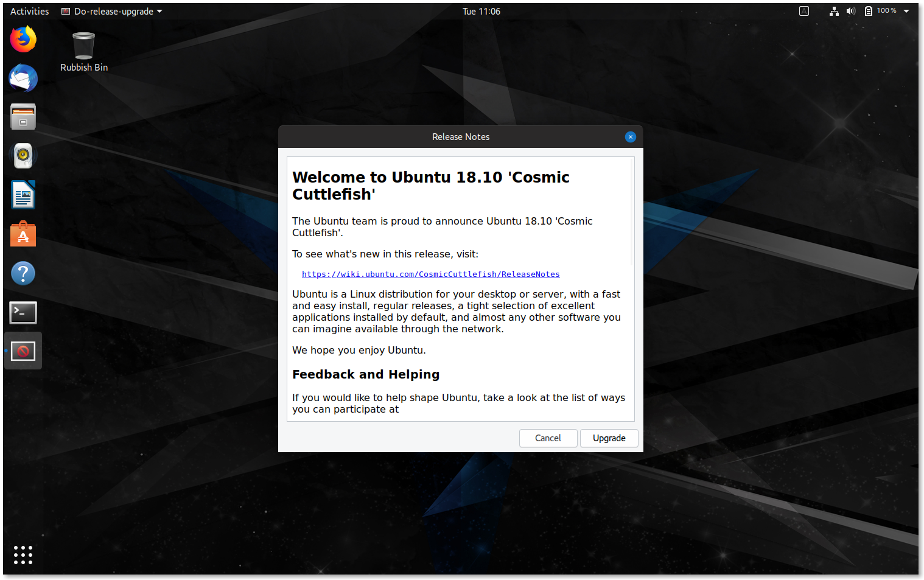The image size is (924, 580).
Task: Click 'To see what's new in this release' text
Action: pos(385,254)
